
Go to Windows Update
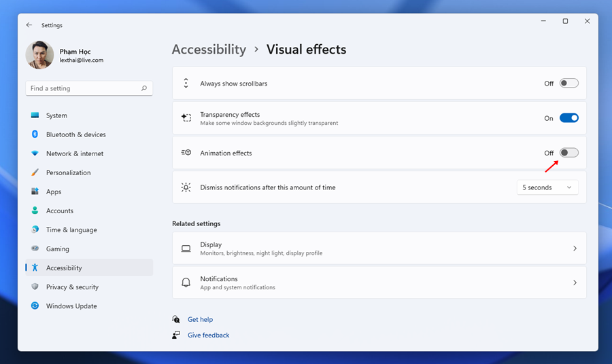(x=89, y=306)
